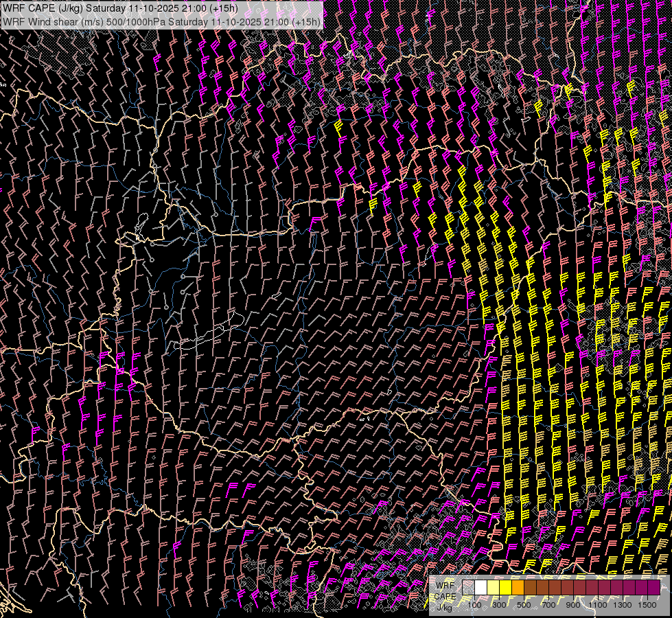
Task: Click the '300' label on the legend scale
Action: [499, 605]
